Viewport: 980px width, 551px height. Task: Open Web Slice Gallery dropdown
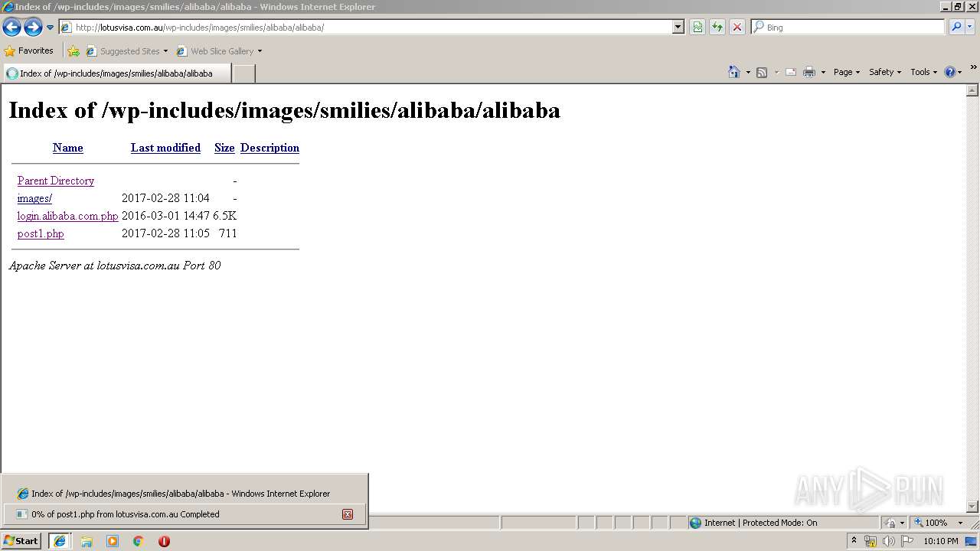click(219, 51)
